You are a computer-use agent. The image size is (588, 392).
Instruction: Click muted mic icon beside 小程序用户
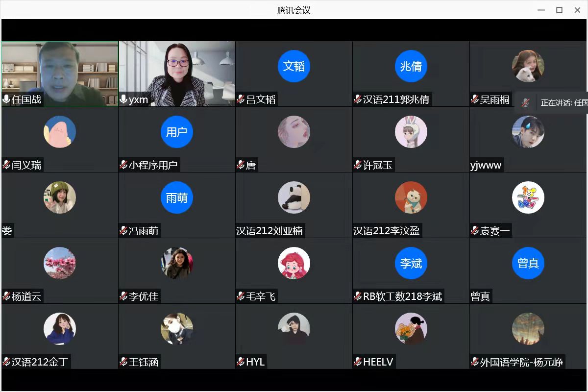pyautogui.click(x=123, y=165)
